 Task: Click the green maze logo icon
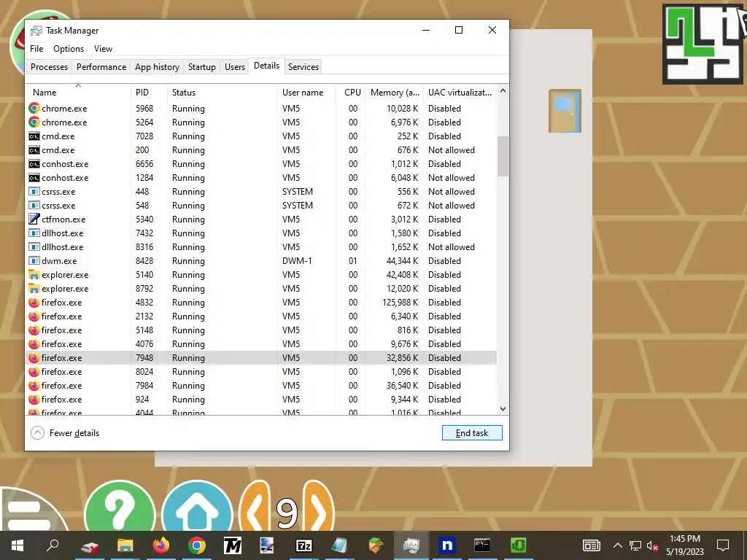click(703, 44)
